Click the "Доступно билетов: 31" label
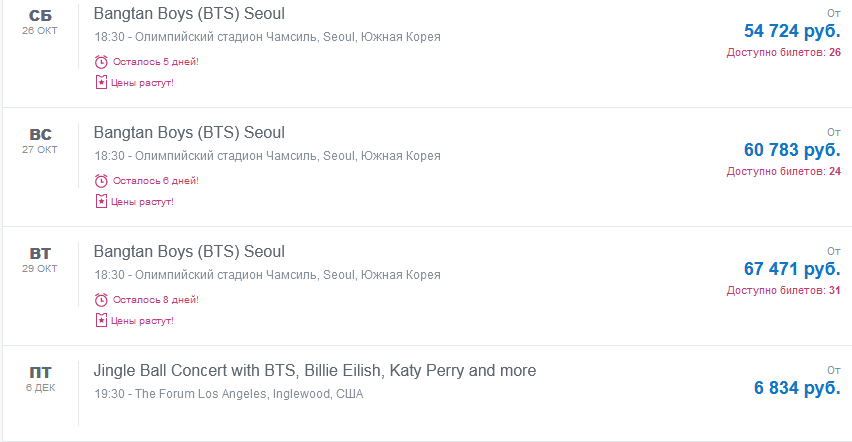 [x=783, y=291]
